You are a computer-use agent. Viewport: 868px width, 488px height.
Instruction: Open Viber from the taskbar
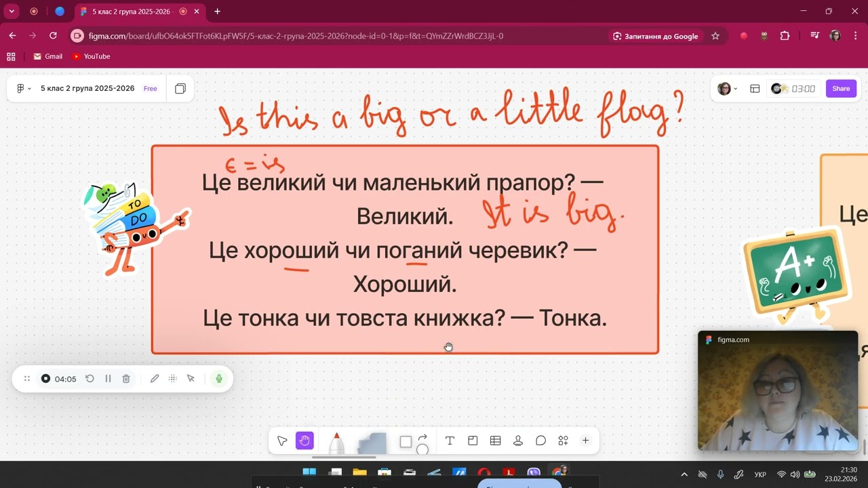click(534, 472)
